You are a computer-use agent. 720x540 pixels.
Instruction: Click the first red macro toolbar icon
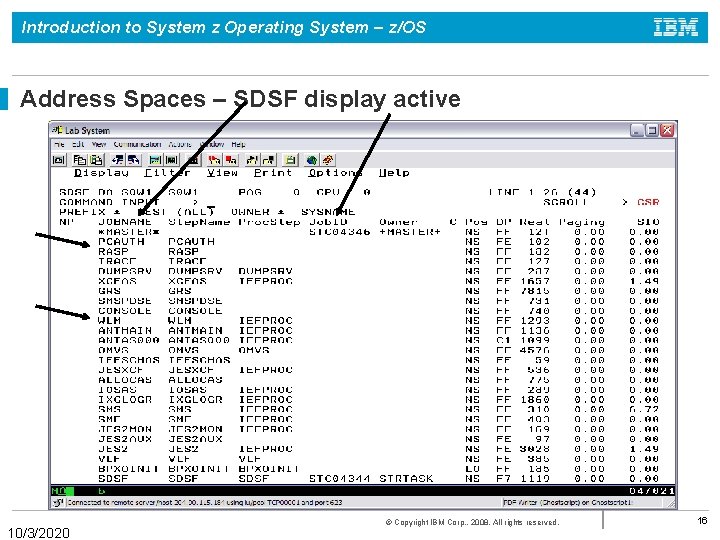(x=214, y=160)
